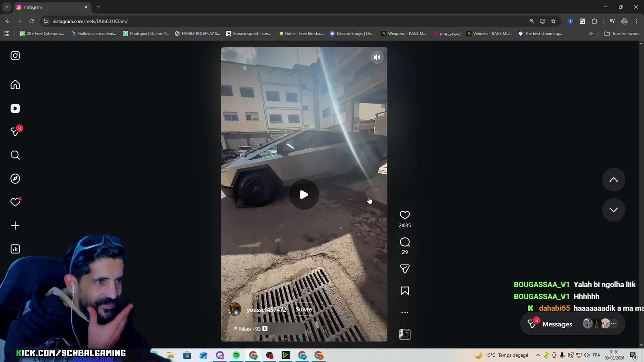This screenshot has height=362, width=644.
Task: Open the reel comments with 29 replies
Action: [405, 242]
